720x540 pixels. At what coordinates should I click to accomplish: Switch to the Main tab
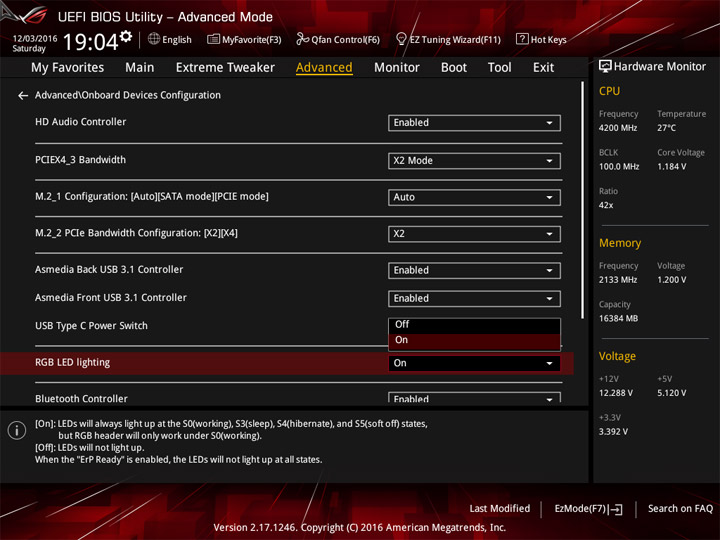pyautogui.click(x=140, y=68)
